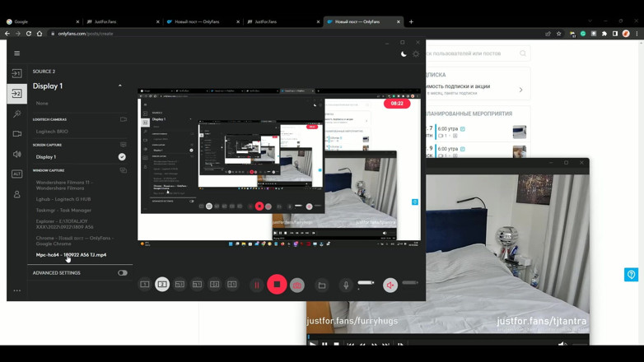Bookmark this page with the star

pyautogui.click(x=559, y=34)
